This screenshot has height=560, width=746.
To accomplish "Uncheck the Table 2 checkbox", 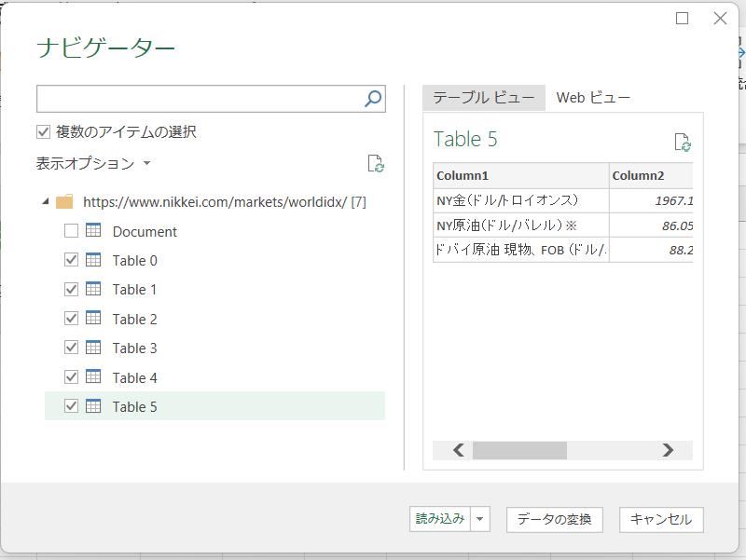I will tap(72, 319).
